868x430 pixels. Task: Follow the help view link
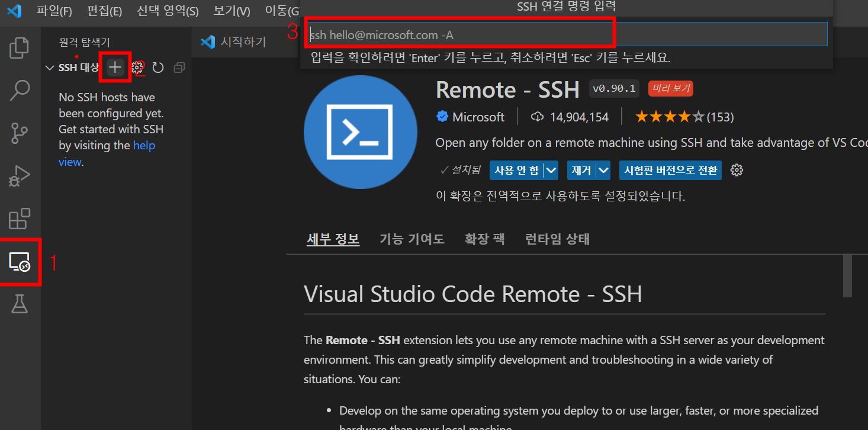pos(107,153)
